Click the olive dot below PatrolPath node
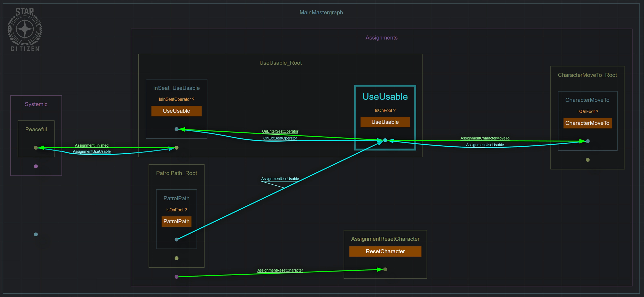Image resolution: width=644 pixels, height=297 pixels. click(x=177, y=258)
